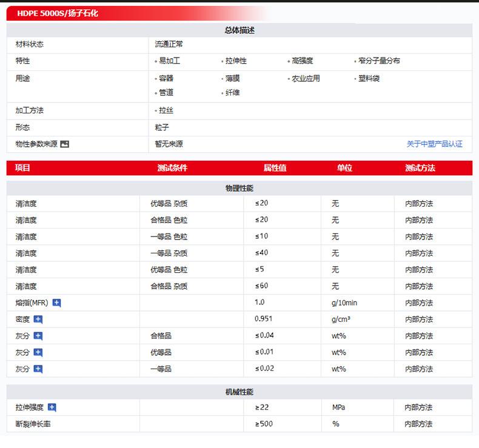Click the plus icon in the 拉伸强度 row

(x=52, y=407)
